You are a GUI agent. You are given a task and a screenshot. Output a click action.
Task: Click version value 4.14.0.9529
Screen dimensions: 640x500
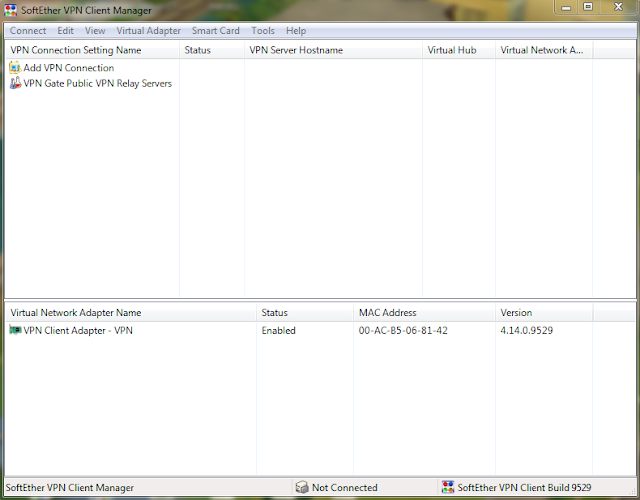(x=527, y=330)
